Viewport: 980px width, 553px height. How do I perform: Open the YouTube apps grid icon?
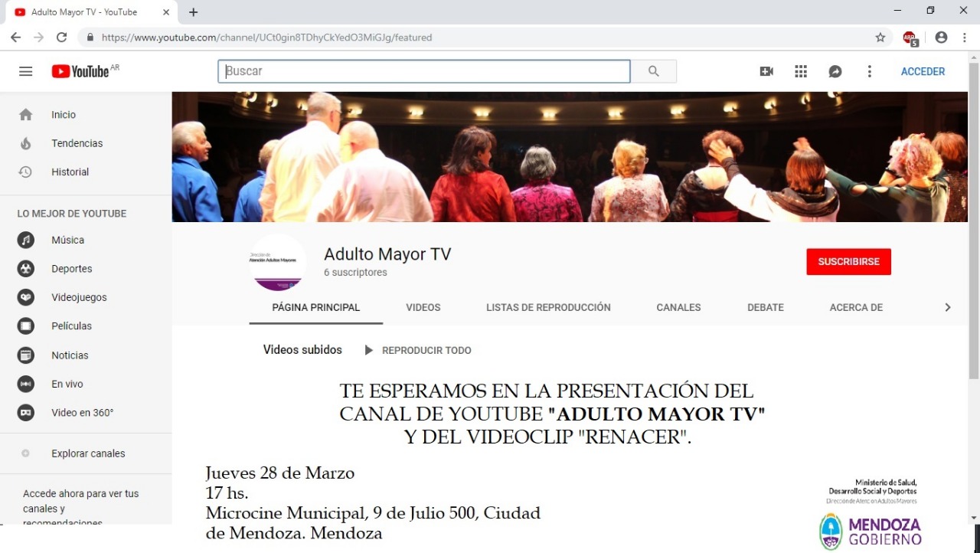tap(801, 71)
